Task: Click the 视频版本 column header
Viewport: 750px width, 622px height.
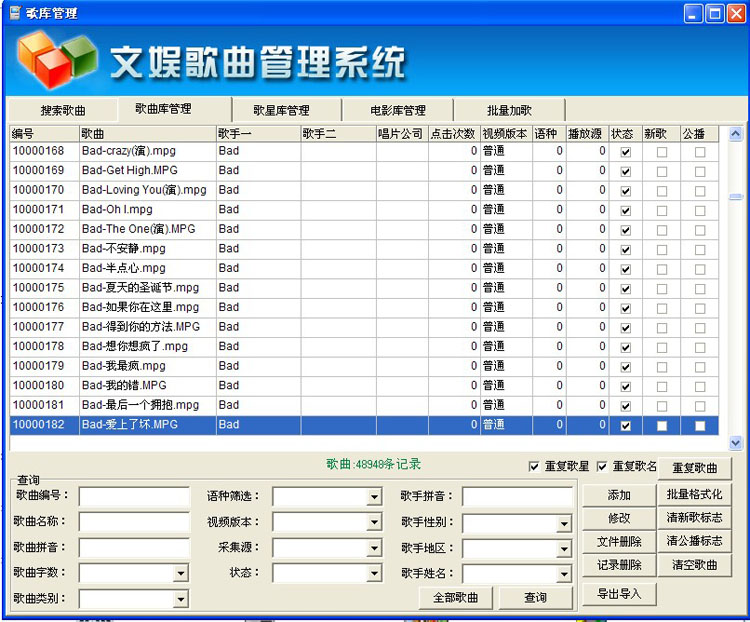Action: coord(505,133)
